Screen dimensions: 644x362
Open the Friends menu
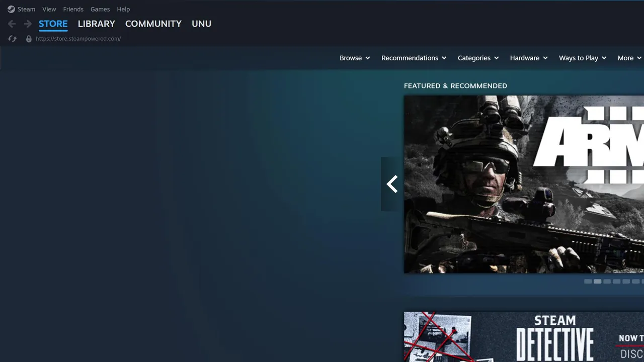[x=73, y=9]
